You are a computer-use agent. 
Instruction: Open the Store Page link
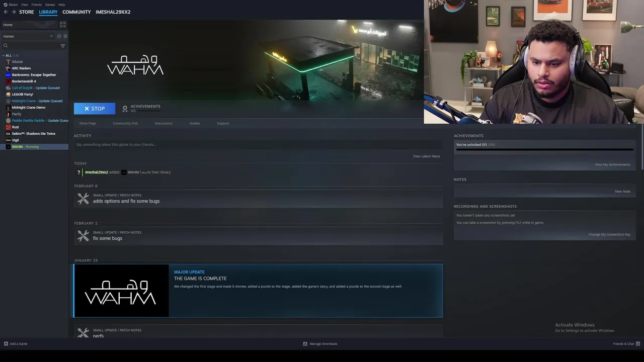click(87, 123)
